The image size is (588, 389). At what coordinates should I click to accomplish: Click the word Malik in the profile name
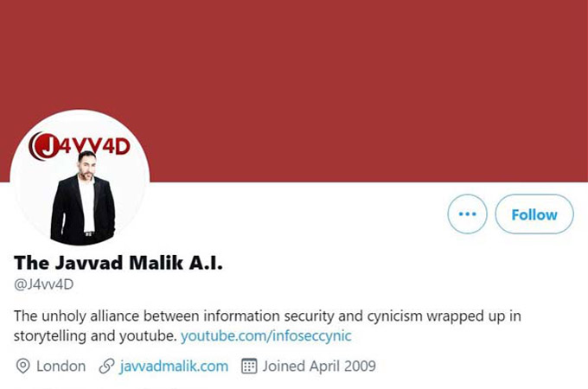[156, 263]
